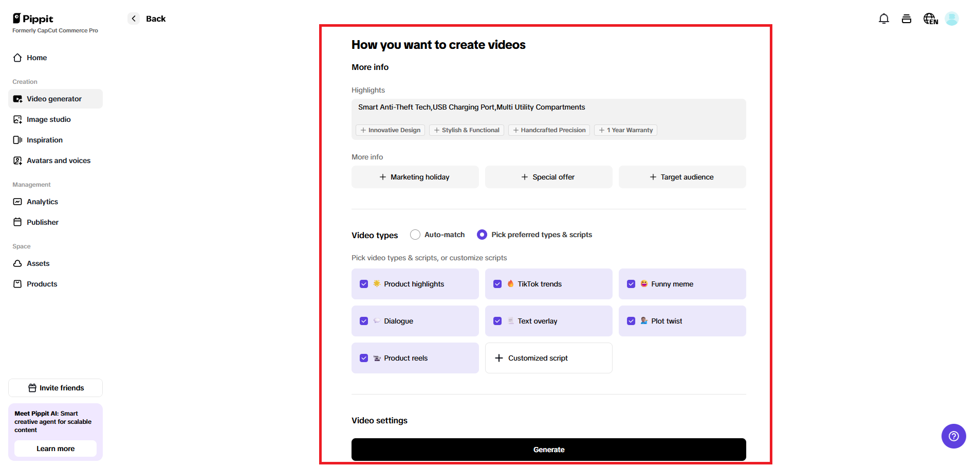Screen dimensions: 980x466
Task: Open the Inspiration section
Action: 44,140
